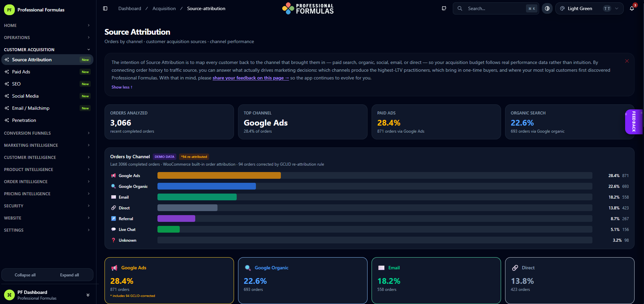The image size is (644, 304).
Task: Expand the OPERATIONS sidebar section
Action: click(x=47, y=37)
